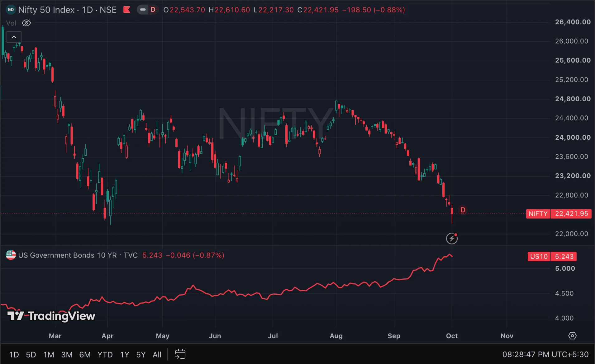
Task: Click the 26,400.00 price axis label
Action: click(573, 22)
